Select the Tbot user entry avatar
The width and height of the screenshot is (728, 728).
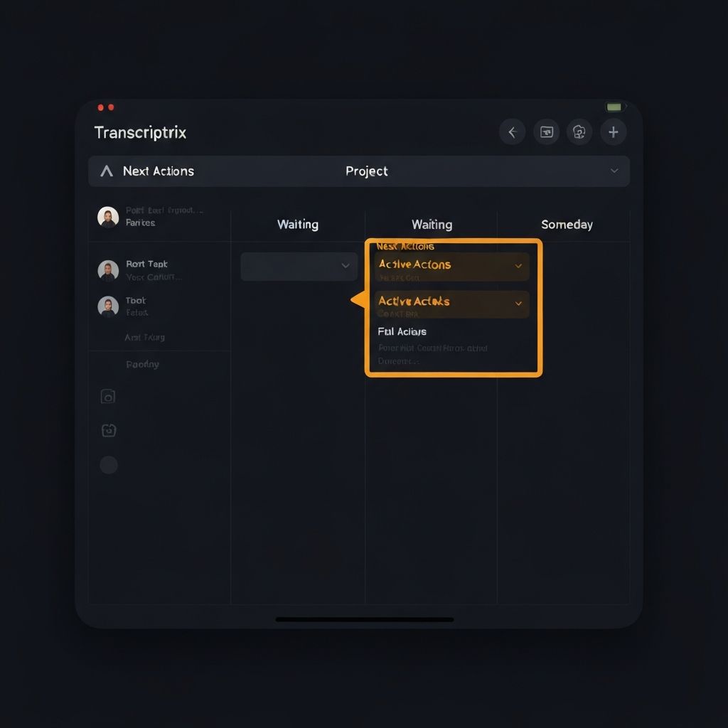click(108, 306)
